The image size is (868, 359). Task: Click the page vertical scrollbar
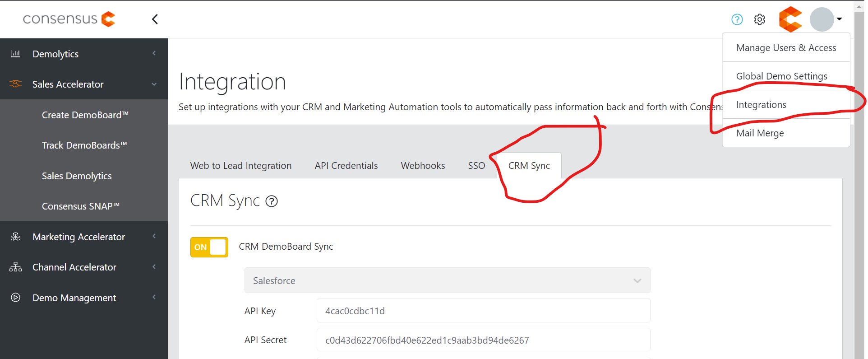[x=859, y=185]
